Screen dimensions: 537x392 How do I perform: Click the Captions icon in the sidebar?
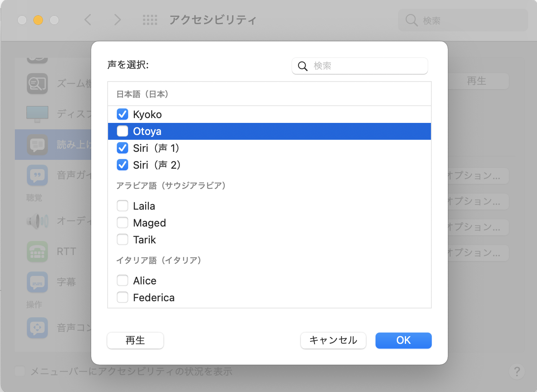37,282
